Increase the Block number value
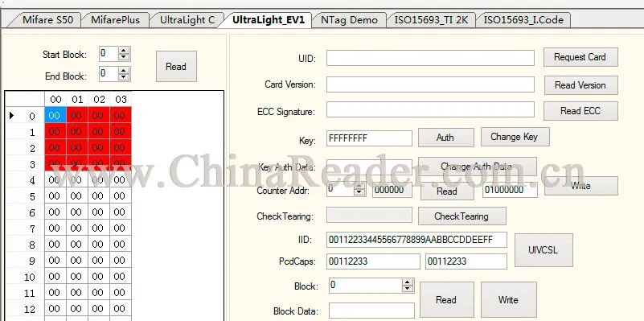644x321 pixels. [x=408, y=282]
